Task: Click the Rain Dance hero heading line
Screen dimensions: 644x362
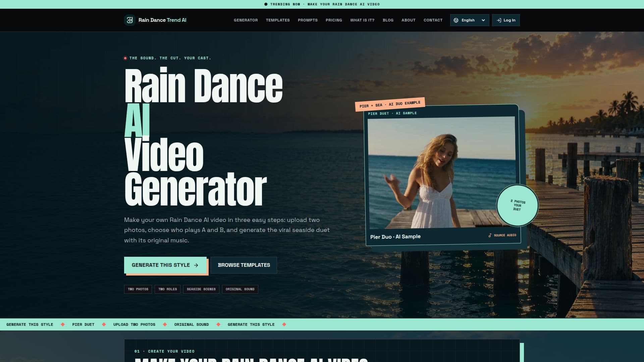Action: point(204,85)
